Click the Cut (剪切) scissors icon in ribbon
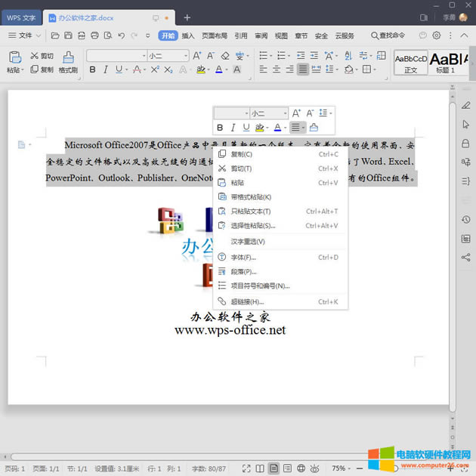The height and width of the screenshot is (476, 476). pyautogui.click(x=34, y=56)
